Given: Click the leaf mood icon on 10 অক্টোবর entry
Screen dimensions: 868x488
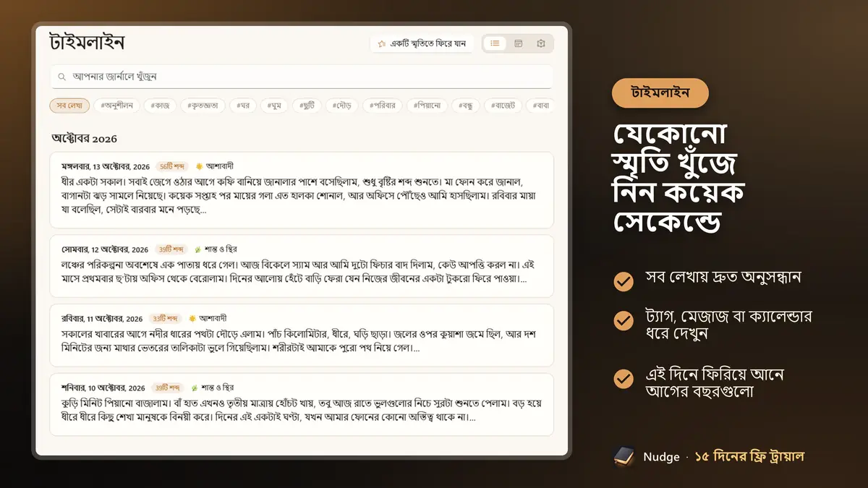Looking at the screenshot, I should pyautogui.click(x=194, y=388).
